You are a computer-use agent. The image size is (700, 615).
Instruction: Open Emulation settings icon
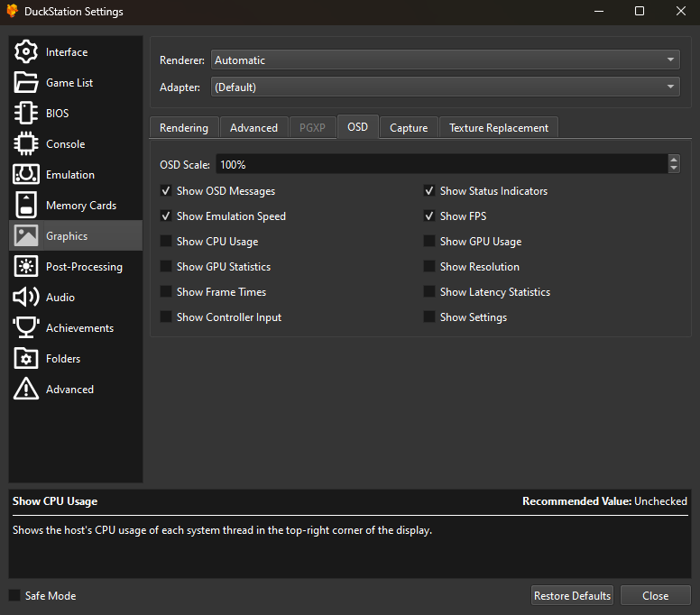pyautogui.click(x=26, y=175)
